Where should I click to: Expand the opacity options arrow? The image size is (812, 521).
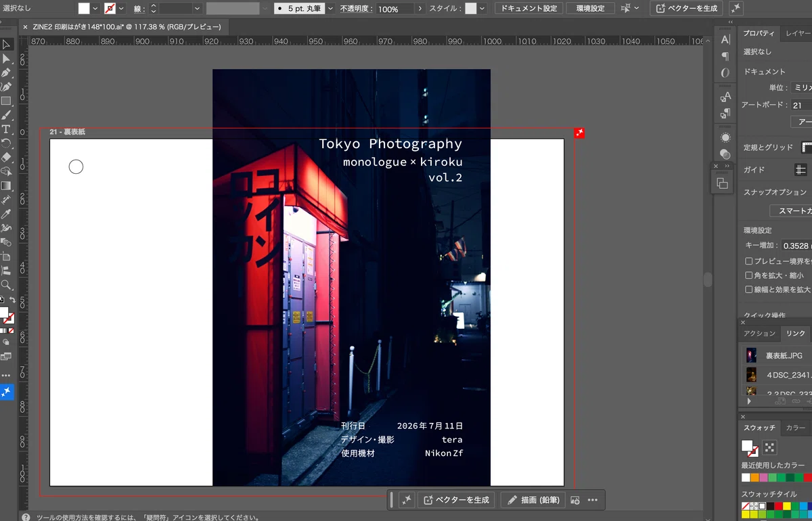(x=420, y=9)
